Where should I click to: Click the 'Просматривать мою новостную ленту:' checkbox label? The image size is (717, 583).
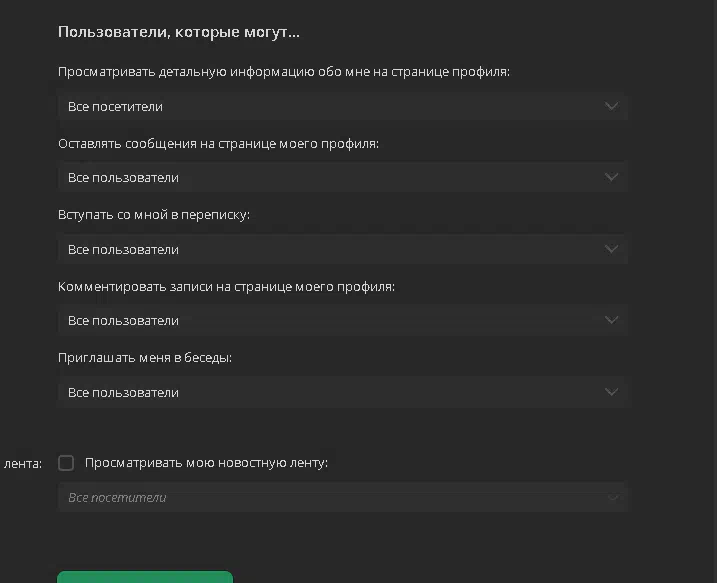pos(206,463)
